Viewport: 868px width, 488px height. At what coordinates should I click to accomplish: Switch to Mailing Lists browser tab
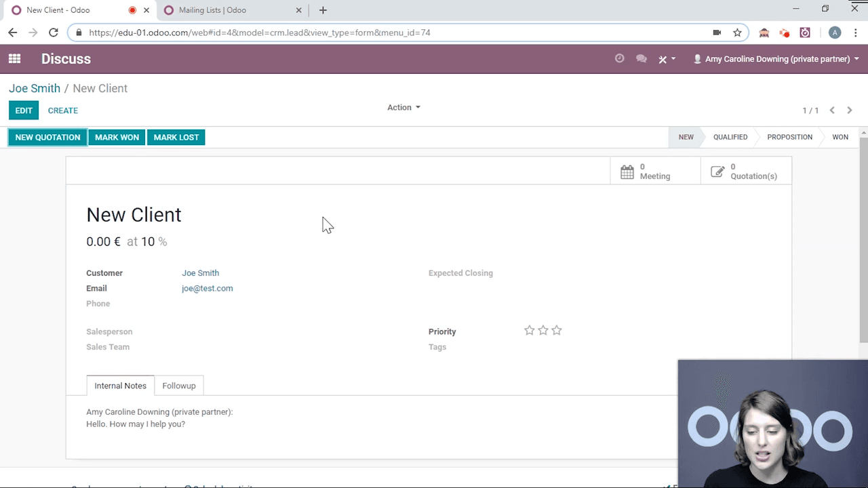point(212,10)
